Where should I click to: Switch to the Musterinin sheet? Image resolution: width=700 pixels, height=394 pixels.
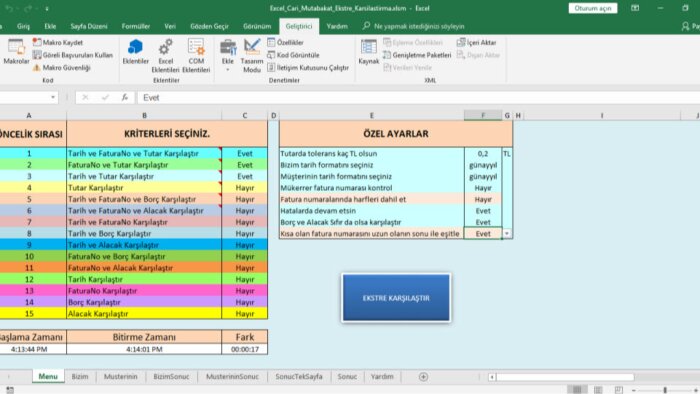pos(121,377)
